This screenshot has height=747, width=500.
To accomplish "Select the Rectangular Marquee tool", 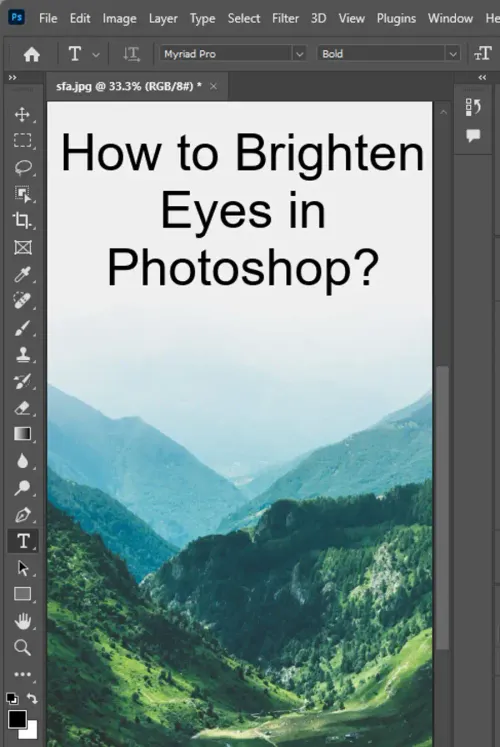I will [22, 141].
